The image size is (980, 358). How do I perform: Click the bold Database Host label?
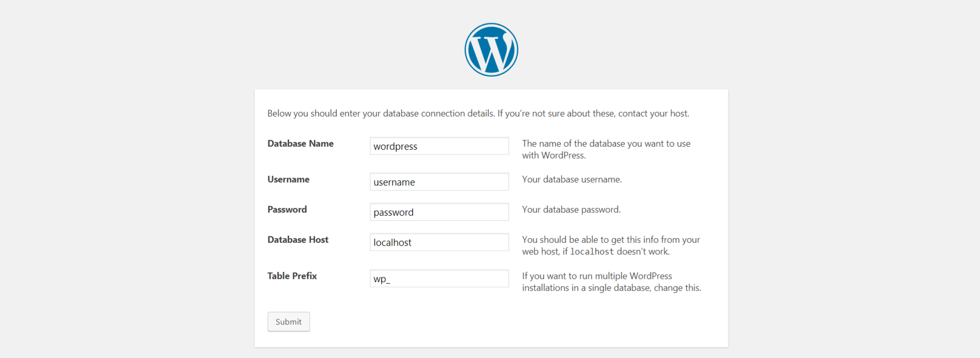298,240
